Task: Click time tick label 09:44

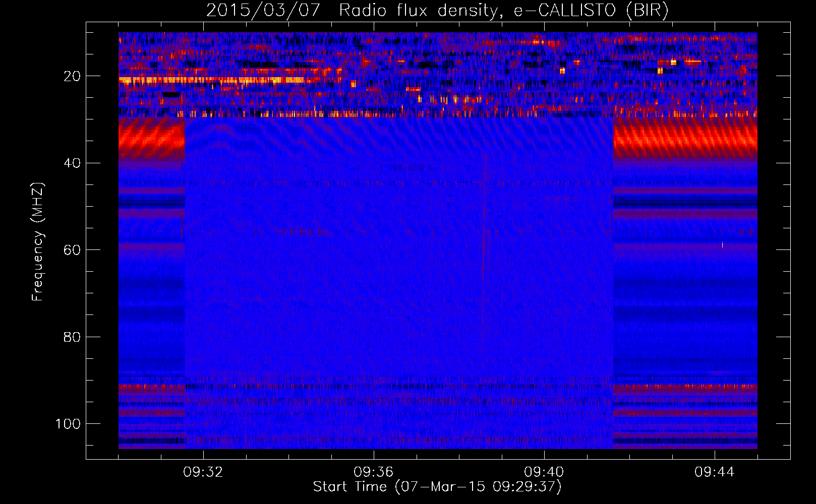Action: coord(715,472)
